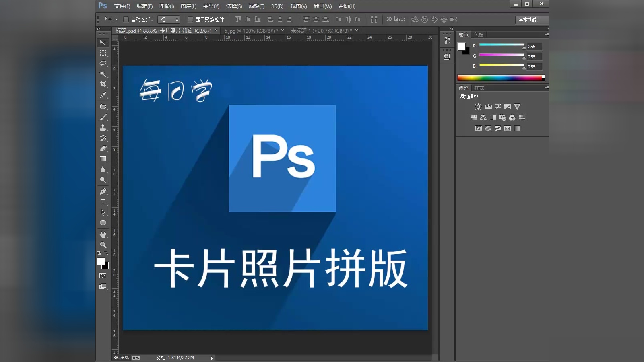Add a Color Balance adjustment
Screen dimensions: 644x362
pos(483,118)
